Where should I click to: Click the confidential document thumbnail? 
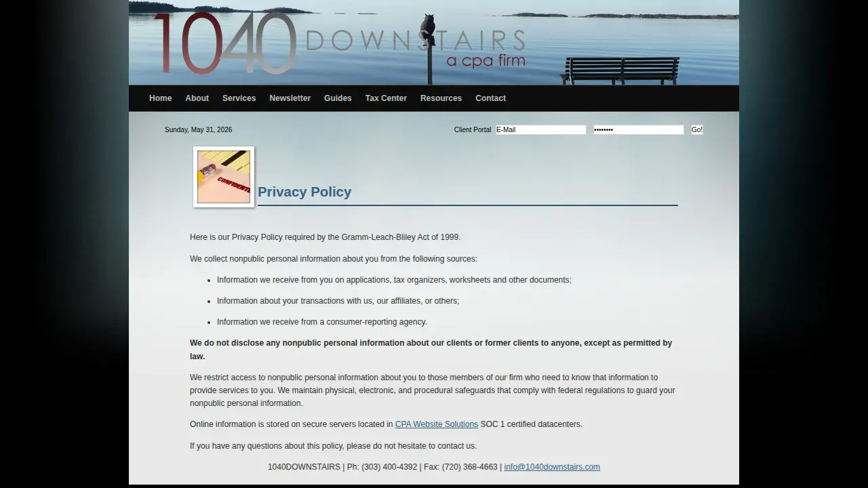coord(224,177)
